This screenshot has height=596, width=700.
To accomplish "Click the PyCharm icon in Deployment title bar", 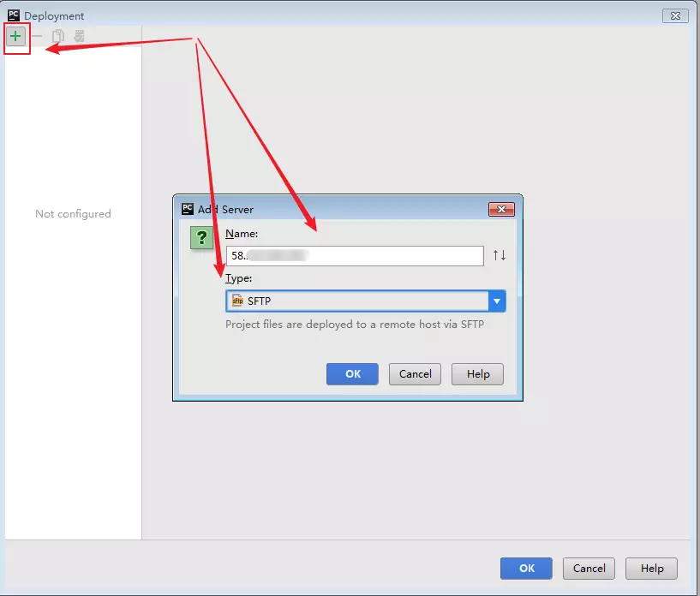I will (14, 15).
